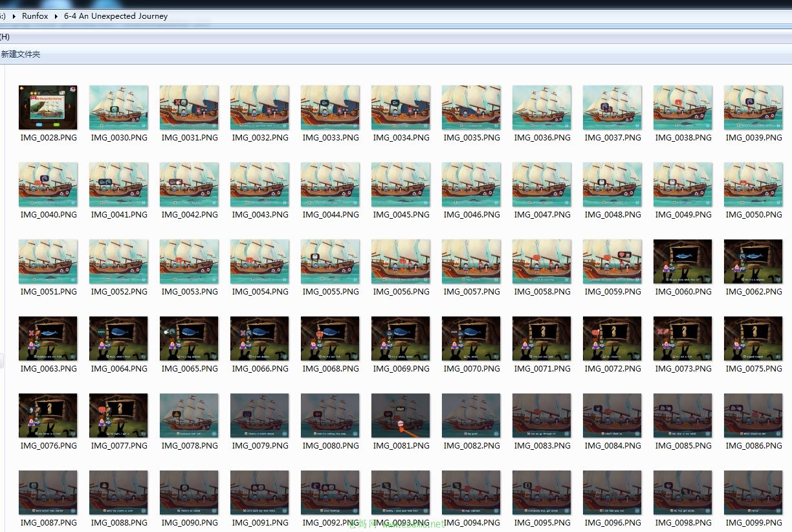Select the IMG_0096.PNG thumbnail image

tap(612, 493)
